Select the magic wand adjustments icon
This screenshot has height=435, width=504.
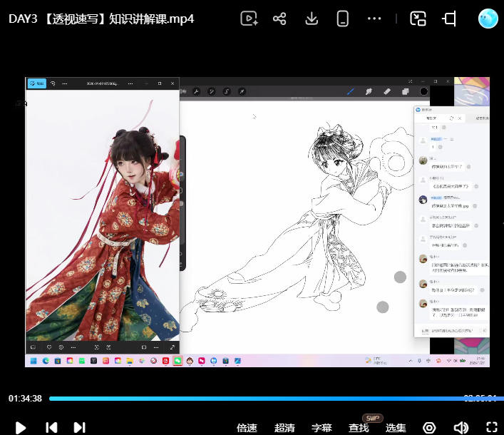pyautogui.click(x=212, y=91)
